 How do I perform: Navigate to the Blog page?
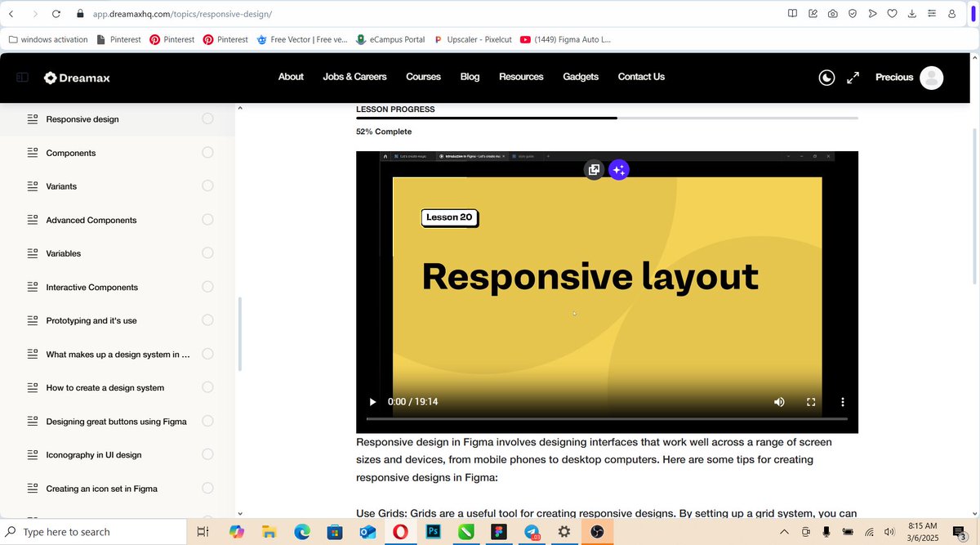point(470,77)
